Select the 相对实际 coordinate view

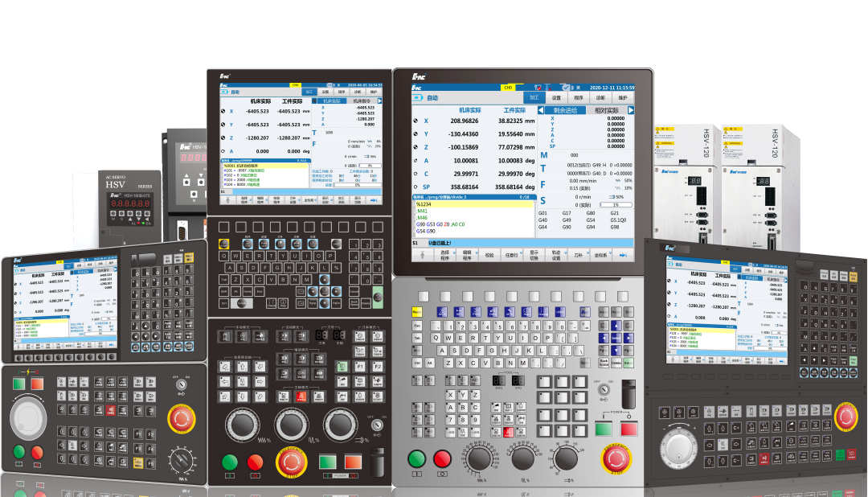click(x=606, y=110)
